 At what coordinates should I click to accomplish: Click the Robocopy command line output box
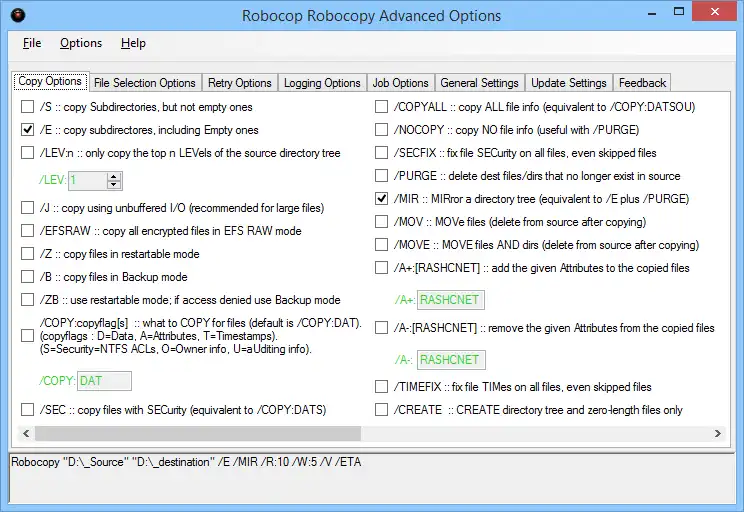(372, 478)
